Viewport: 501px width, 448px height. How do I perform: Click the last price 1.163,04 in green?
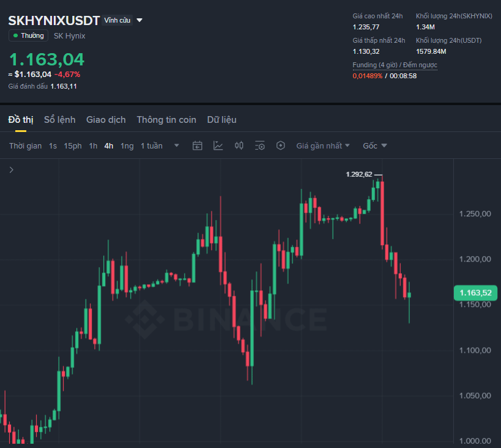[x=46, y=59]
